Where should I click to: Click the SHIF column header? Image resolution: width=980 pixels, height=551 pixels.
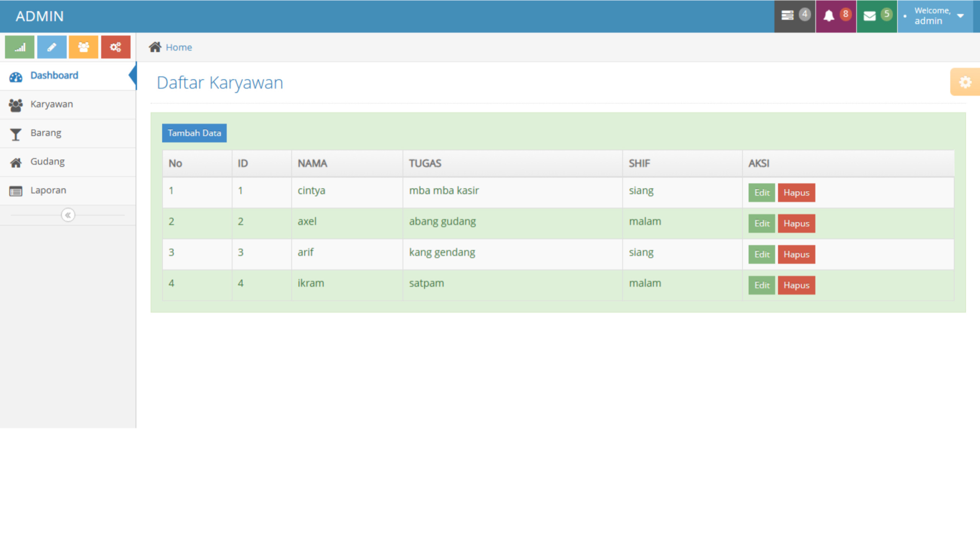pyautogui.click(x=683, y=163)
